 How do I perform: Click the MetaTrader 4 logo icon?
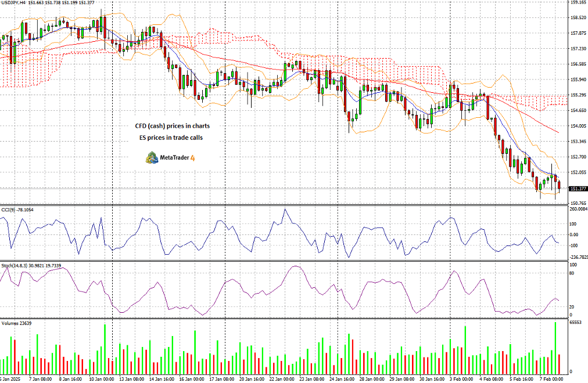(x=152, y=158)
